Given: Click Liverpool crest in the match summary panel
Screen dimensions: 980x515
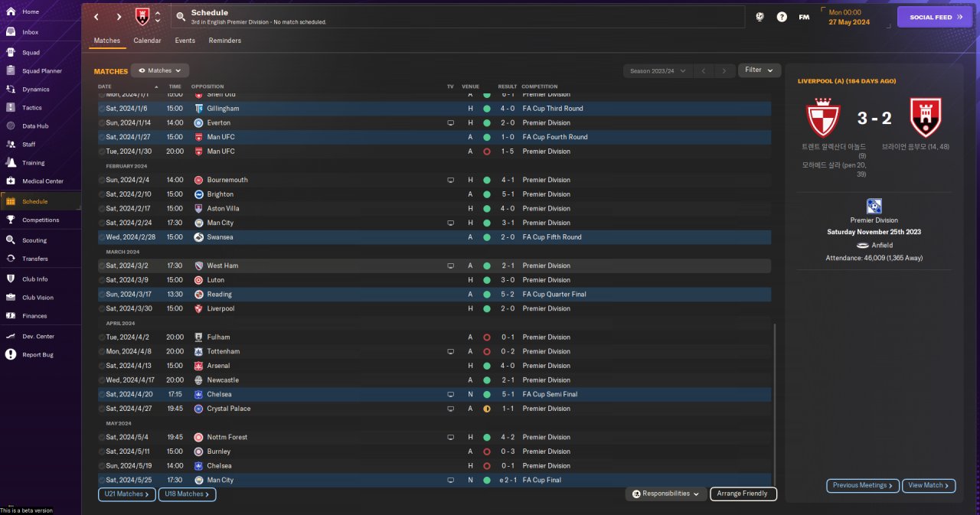Looking at the screenshot, I should pos(824,118).
